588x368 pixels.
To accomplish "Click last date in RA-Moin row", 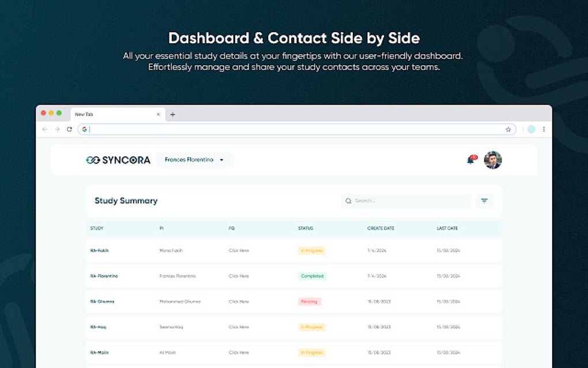I will pos(448,352).
